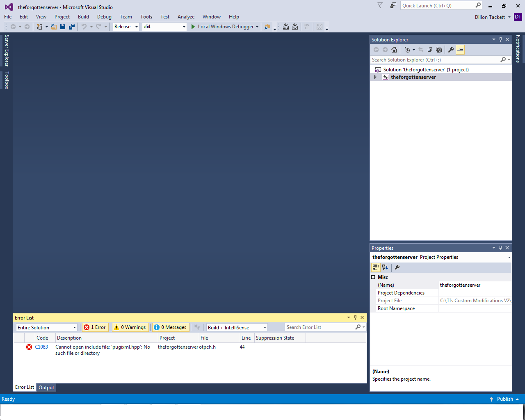Viewport: 525px width, 420px height.
Task: Click the Open File folder icon
Action: click(53, 27)
